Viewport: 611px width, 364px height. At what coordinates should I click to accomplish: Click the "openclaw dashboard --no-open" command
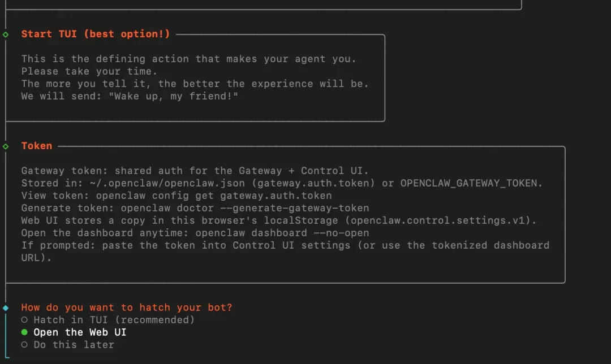pos(282,233)
